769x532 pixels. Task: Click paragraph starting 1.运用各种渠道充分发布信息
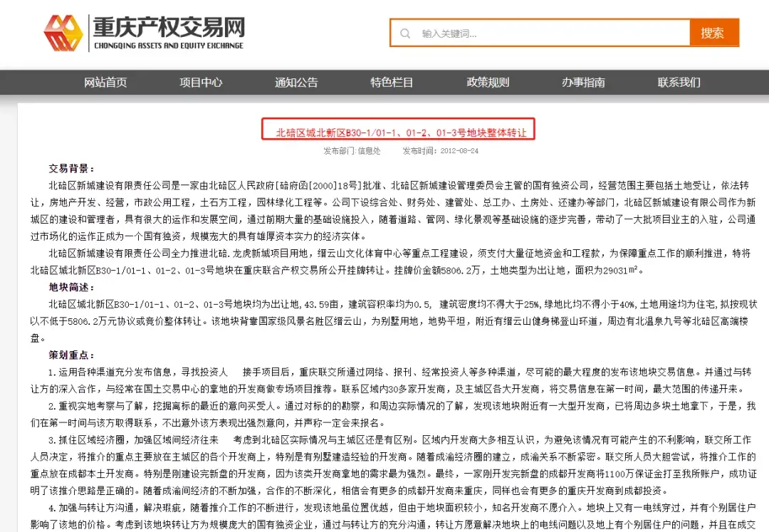pos(393,380)
